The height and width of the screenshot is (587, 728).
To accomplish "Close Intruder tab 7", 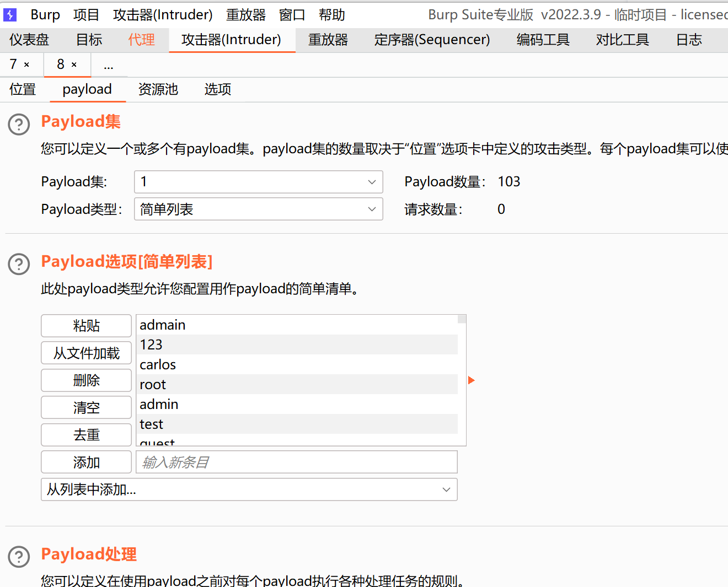I will click(26, 65).
